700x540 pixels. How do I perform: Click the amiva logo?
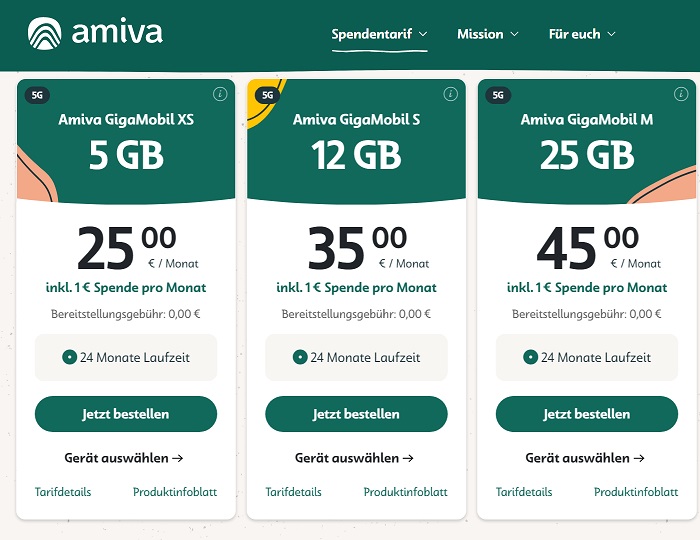[95, 33]
